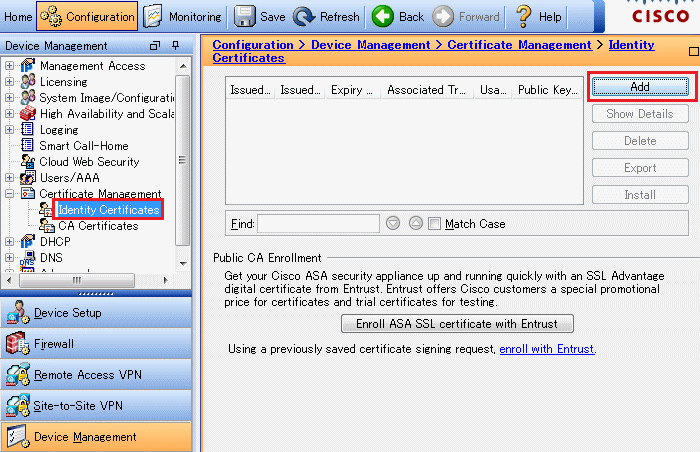The width and height of the screenshot is (700, 452).
Task: Click the System Image/Configuration tree icon
Action: pos(28,97)
